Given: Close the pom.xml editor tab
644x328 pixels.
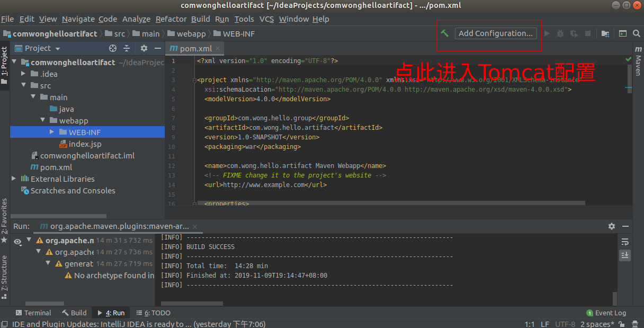Looking at the screenshot, I should 217,48.
